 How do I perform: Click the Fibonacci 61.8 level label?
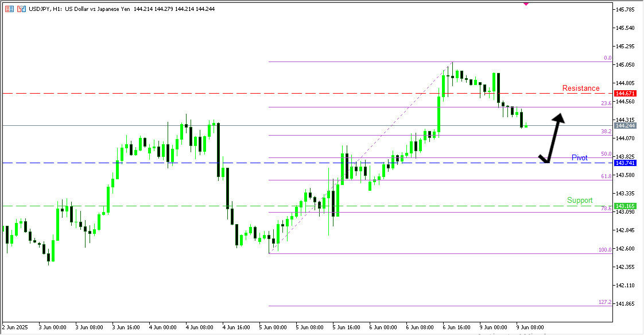(606, 176)
